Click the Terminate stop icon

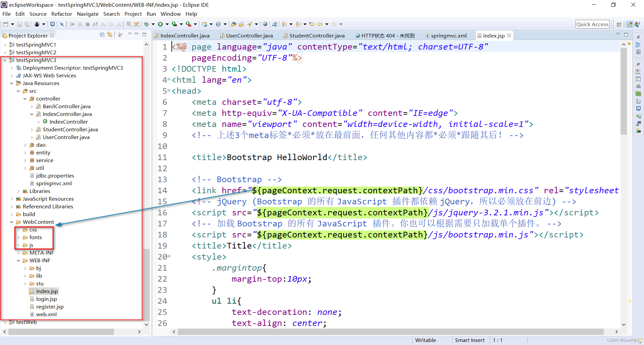coord(88,24)
